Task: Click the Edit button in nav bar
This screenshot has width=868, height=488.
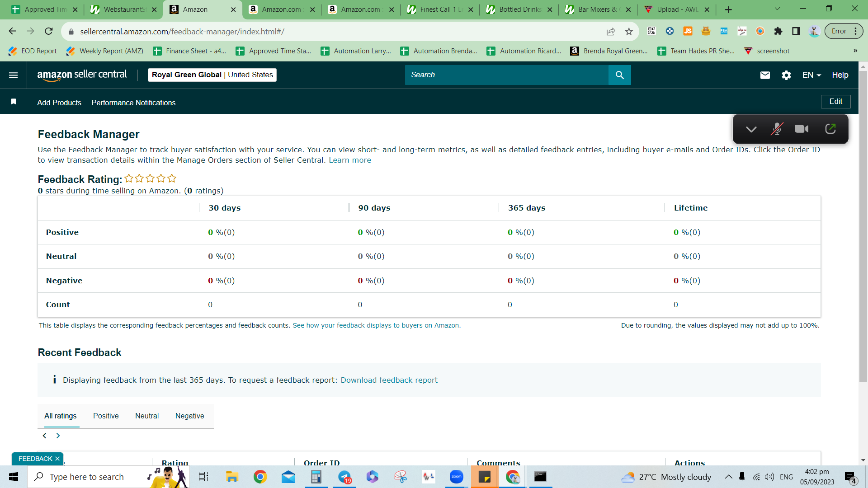Action: tap(835, 102)
